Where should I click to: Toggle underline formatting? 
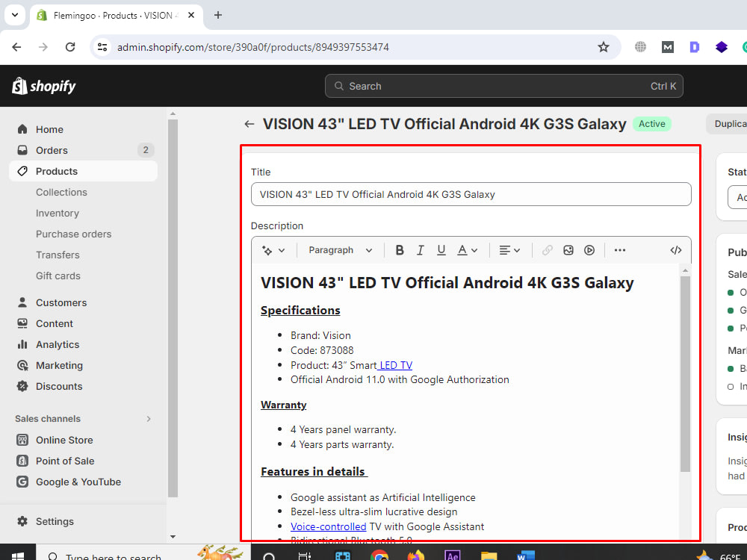pyautogui.click(x=441, y=250)
